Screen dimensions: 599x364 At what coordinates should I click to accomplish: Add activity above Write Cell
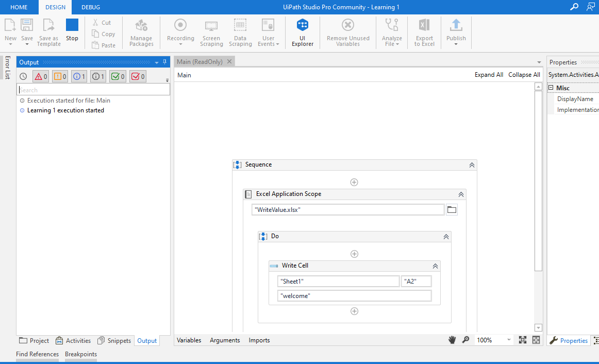[354, 254]
